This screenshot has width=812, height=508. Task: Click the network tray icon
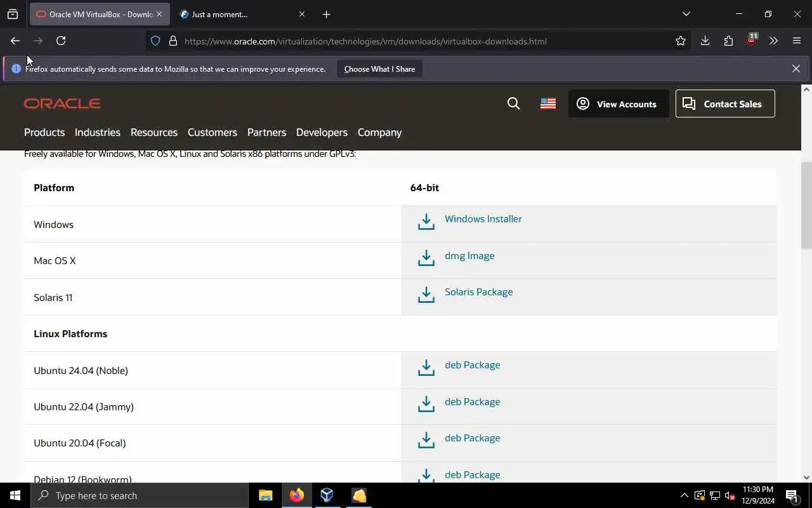714,495
